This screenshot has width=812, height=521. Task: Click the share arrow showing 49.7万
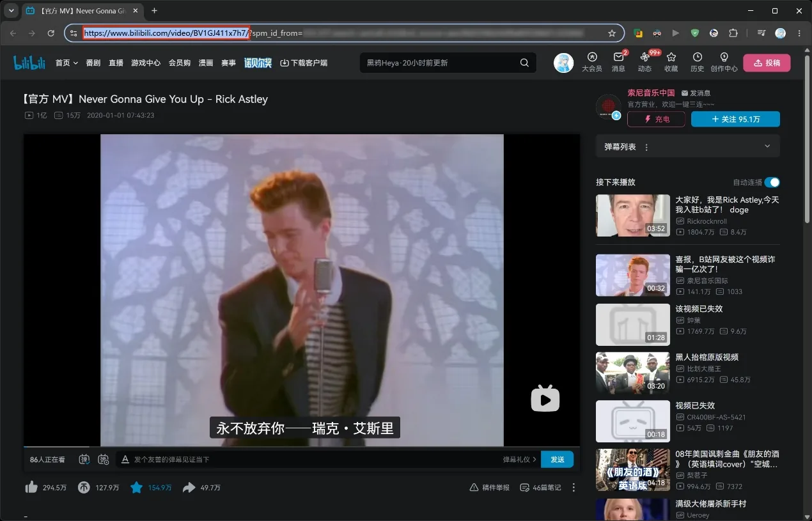point(189,487)
